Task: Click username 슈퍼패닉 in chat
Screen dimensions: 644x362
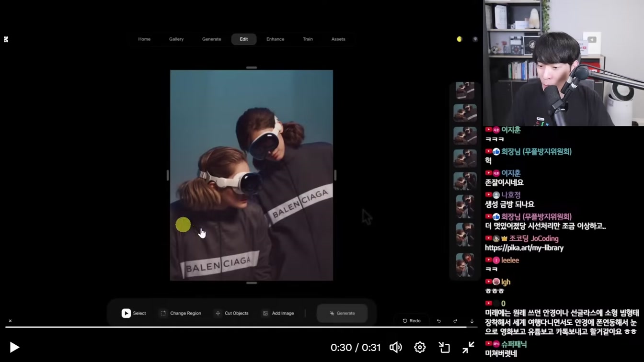Action: [514, 344]
